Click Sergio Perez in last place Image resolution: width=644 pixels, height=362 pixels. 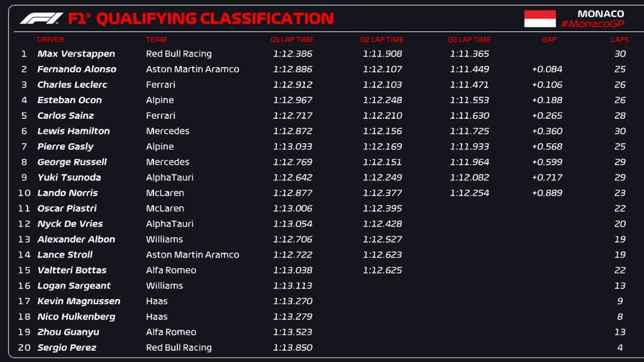[67, 348]
